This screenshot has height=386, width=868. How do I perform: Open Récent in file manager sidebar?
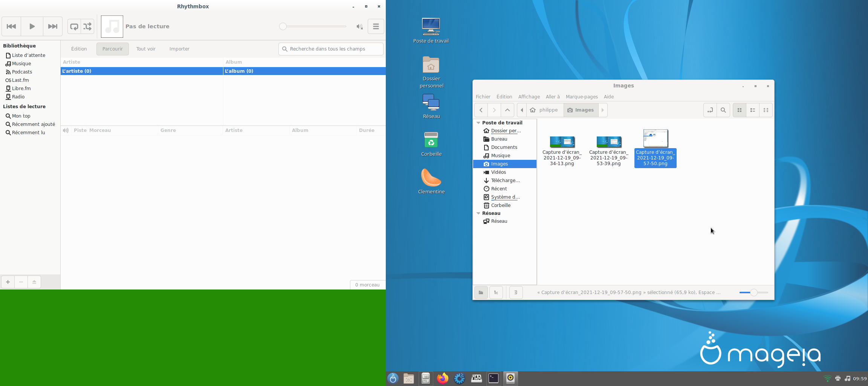click(x=499, y=189)
